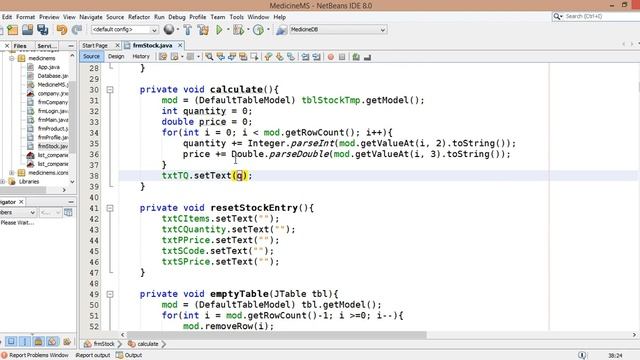The height and width of the screenshot is (360, 640).
Task: Switch to the Start Page tab
Action: [x=95, y=46]
